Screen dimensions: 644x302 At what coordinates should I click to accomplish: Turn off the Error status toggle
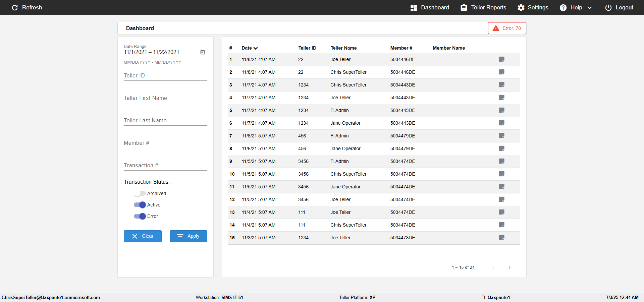(140, 216)
